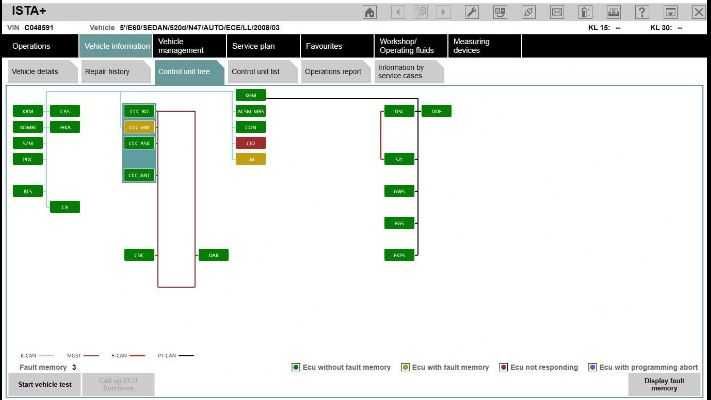The height and width of the screenshot is (400, 711).
Task: Open the Favourites menu
Action: point(337,46)
